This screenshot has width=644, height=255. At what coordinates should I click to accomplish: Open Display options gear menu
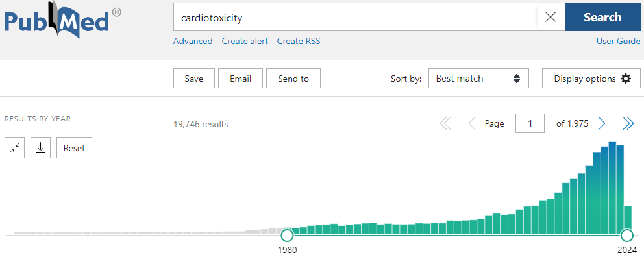591,79
